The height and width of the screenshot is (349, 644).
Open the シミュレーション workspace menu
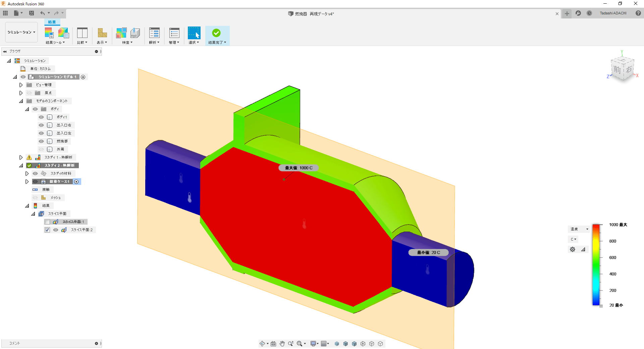[21, 32]
